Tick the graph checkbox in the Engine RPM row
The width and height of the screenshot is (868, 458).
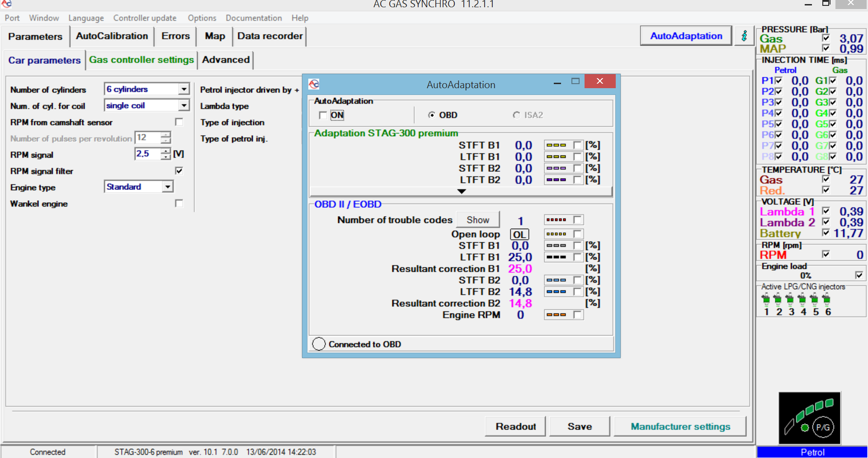577,315
